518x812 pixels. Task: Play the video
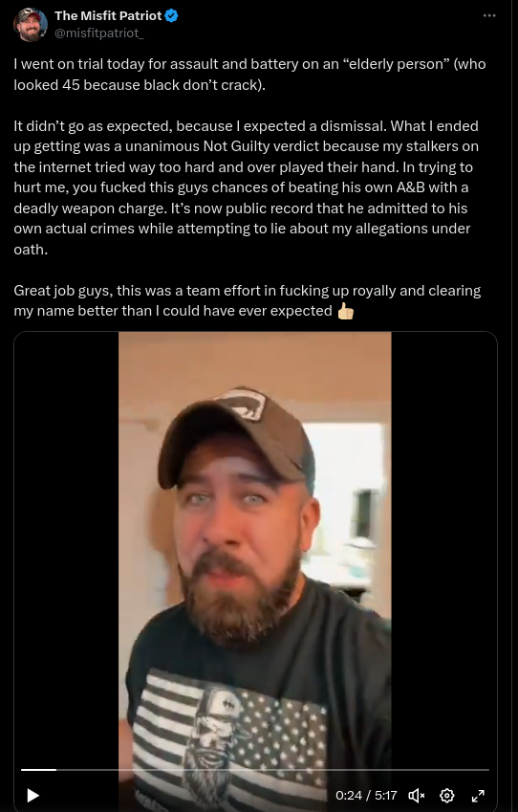(33, 795)
